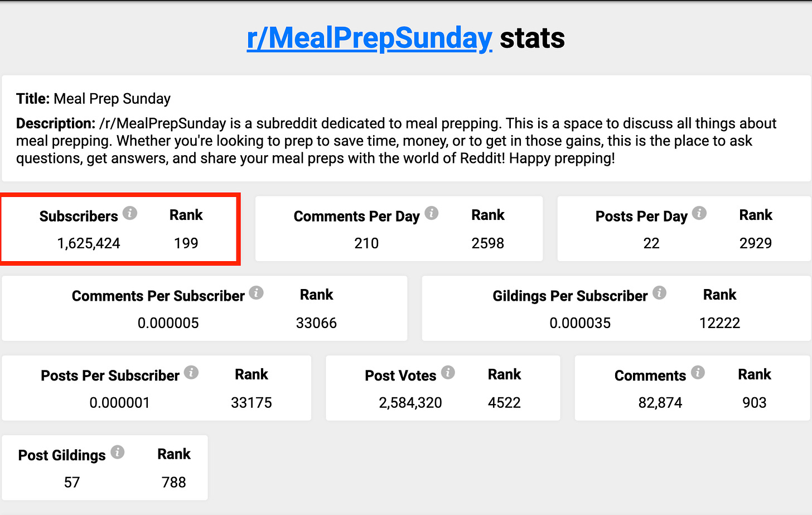812x515 pixels.
Task: Click the info icon beside Comments Per Subscriber
Action: click(x=256, y=293)
